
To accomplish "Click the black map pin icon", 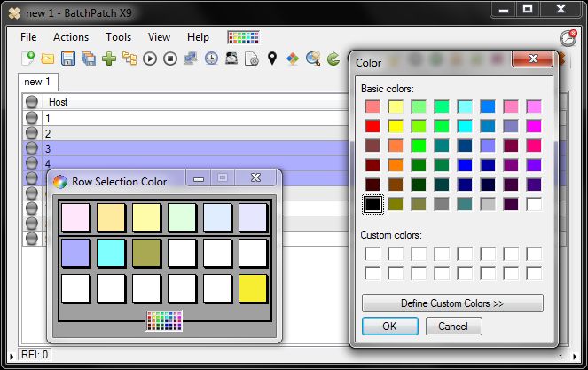I will (x=272, y=59).
